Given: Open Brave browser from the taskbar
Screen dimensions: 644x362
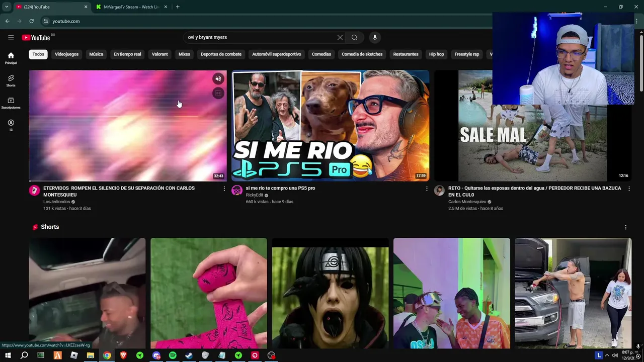Looking at the screenshot, I should 123,355.
